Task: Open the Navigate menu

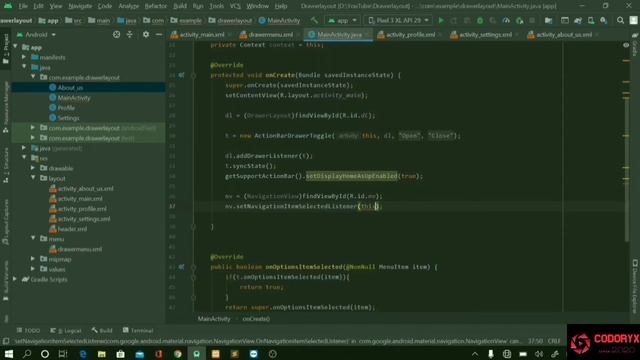Action: [80, 6]
